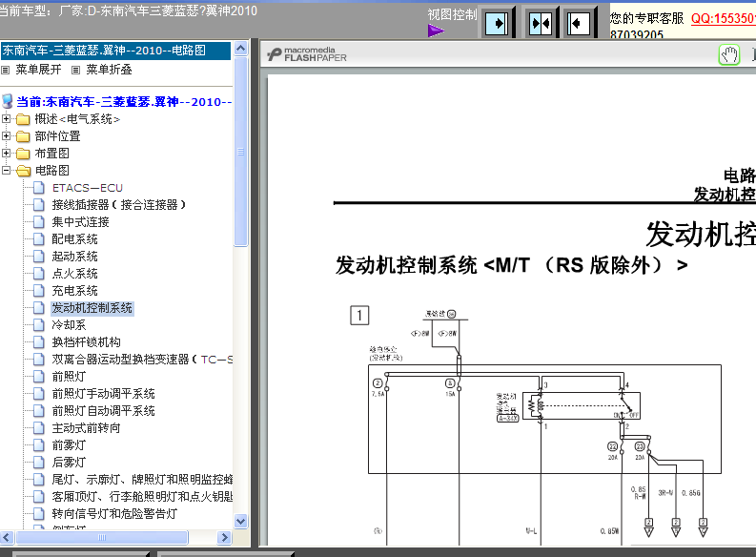Click the 部件位置 folder icon
The image size is (756, 557).
(23, 136)
